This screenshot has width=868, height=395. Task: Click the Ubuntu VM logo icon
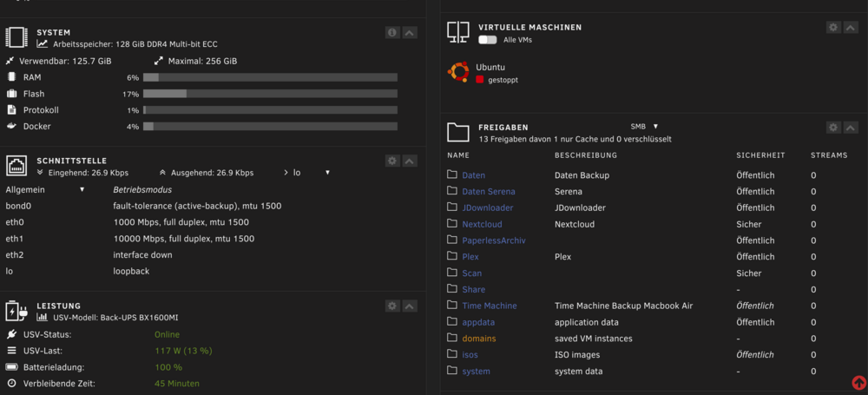pyautogui.click(x=458, y=72)
